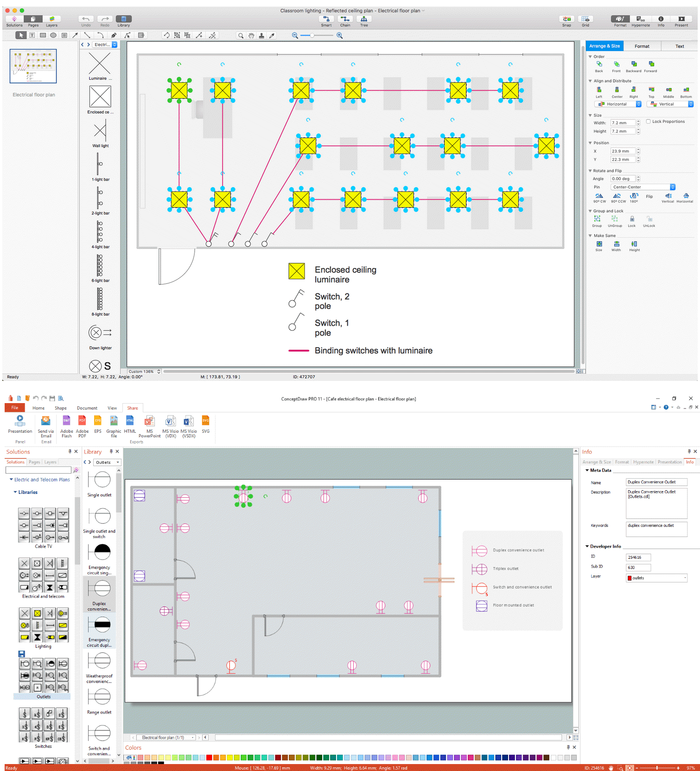Collapse the Align and Distribute section

590,81
